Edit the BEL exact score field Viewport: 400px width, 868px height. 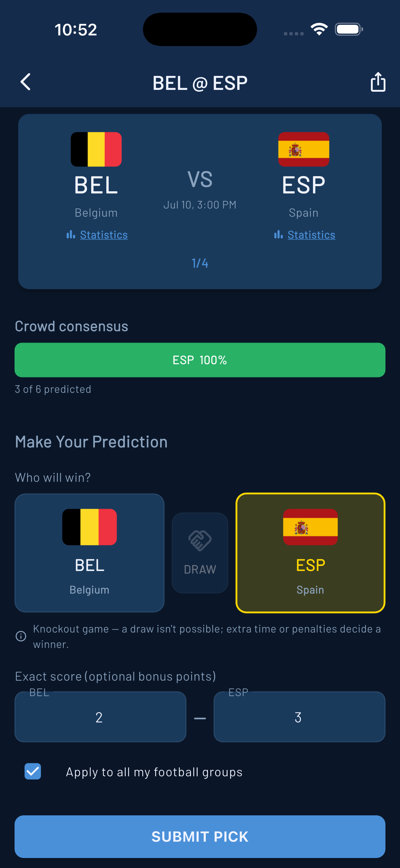101,717
